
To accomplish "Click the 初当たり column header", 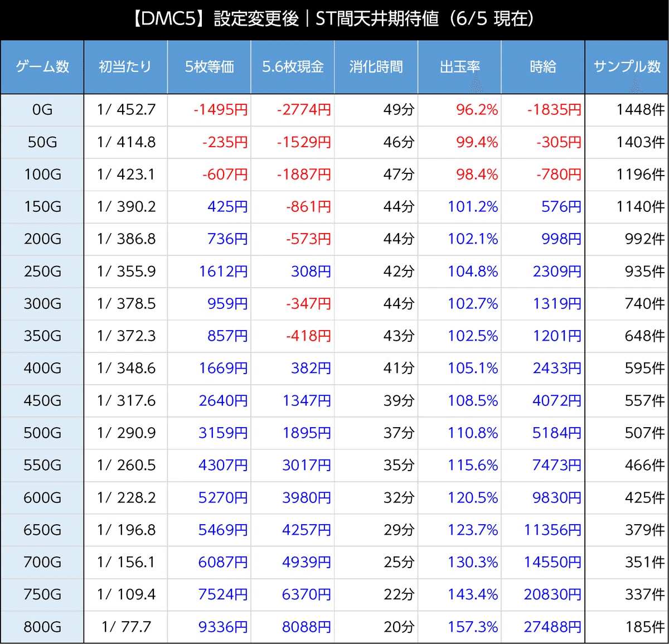I will coord(125,67).
